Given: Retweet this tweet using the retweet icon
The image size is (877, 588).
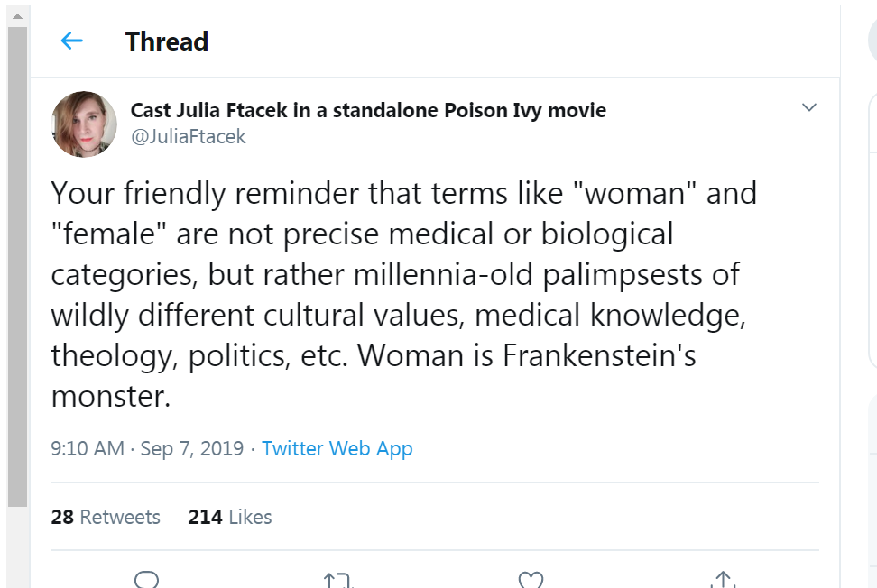Looking at the screenshot, I should [x=337, y=579].
